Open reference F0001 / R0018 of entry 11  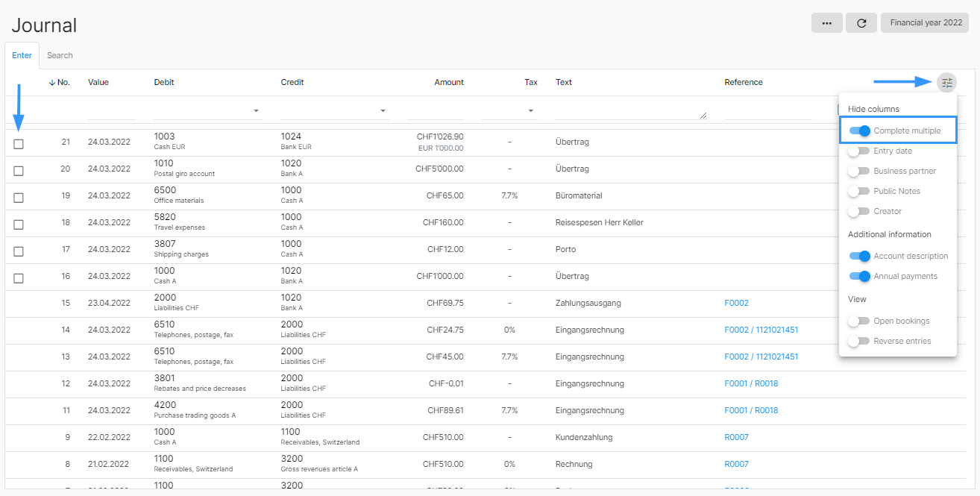pos(751,410)
